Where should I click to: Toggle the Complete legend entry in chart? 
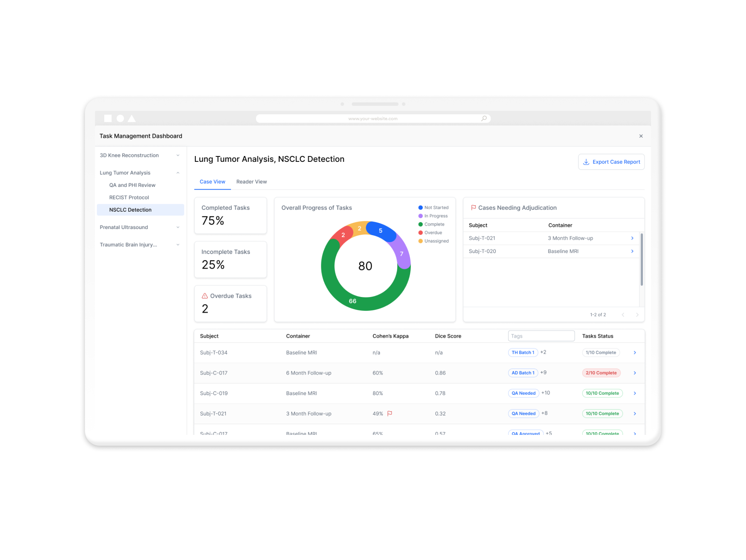[x=431, y=224]
